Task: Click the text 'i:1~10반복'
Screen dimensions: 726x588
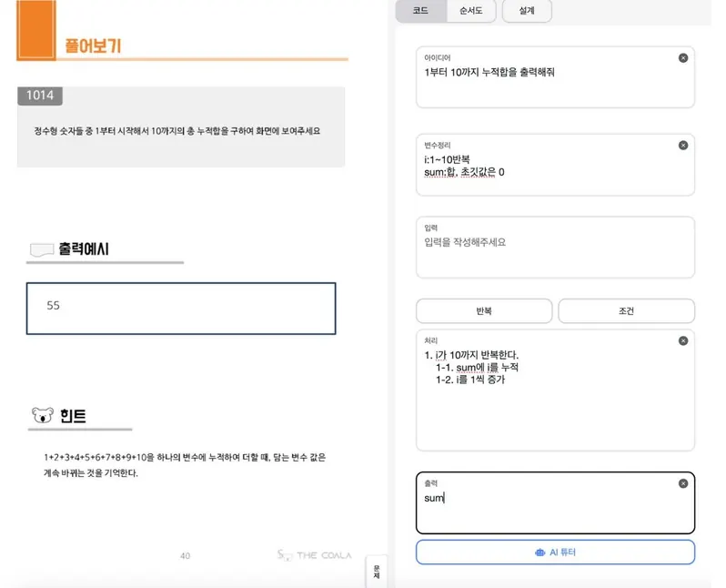Action: coord(447,160)
